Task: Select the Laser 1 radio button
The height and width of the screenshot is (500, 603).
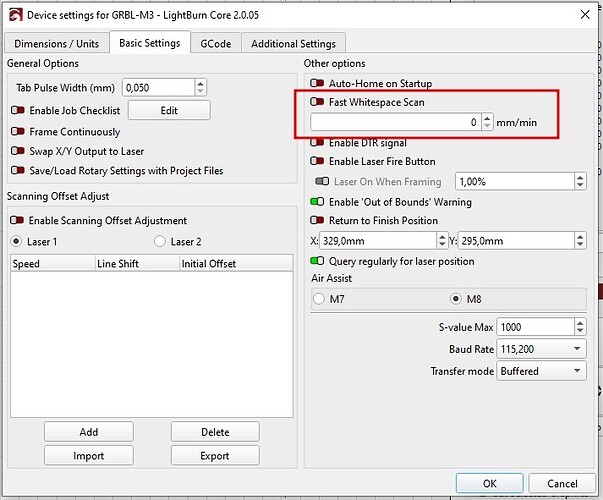Action: [x=16, y=242]
